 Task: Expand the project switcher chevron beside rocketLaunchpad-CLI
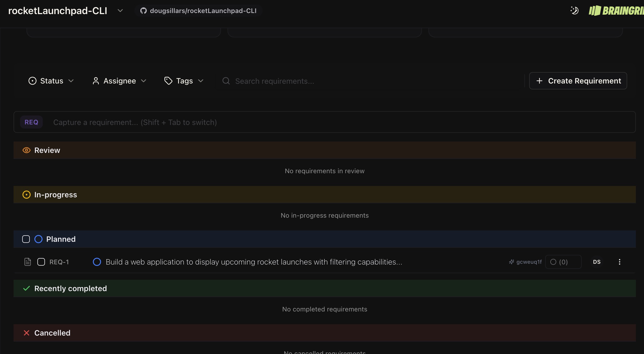point(120,11)
